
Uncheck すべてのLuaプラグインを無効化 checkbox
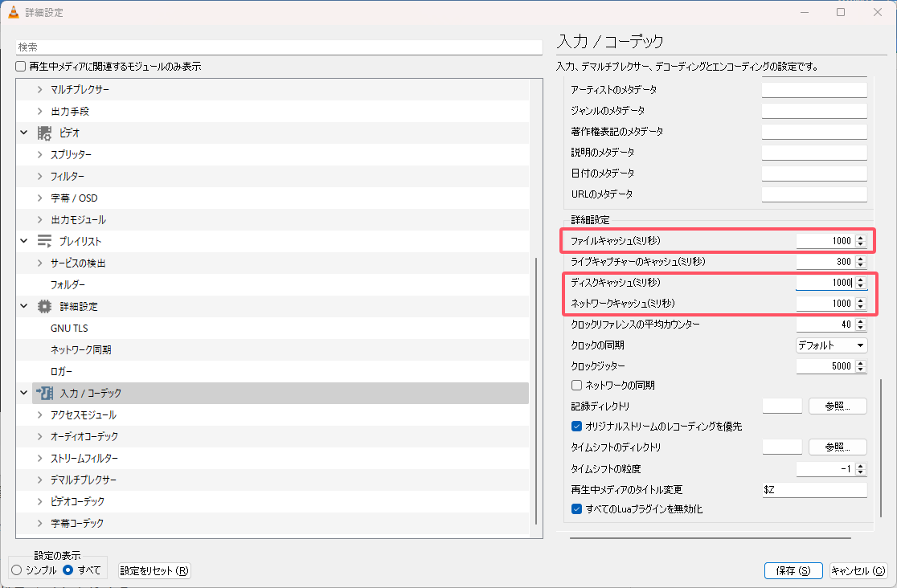[x=576, y=509]
